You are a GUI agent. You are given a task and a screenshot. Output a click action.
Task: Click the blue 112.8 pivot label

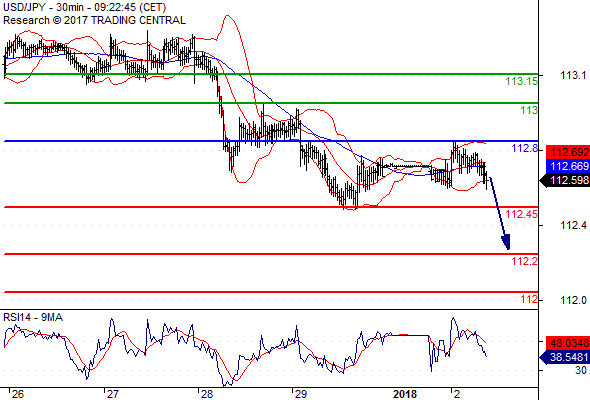(525, 148)
